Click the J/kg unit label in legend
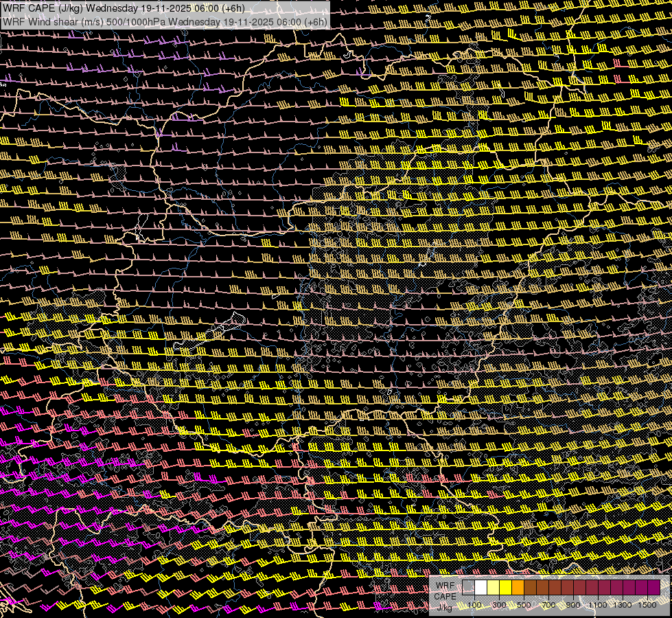 coord(444,608)
